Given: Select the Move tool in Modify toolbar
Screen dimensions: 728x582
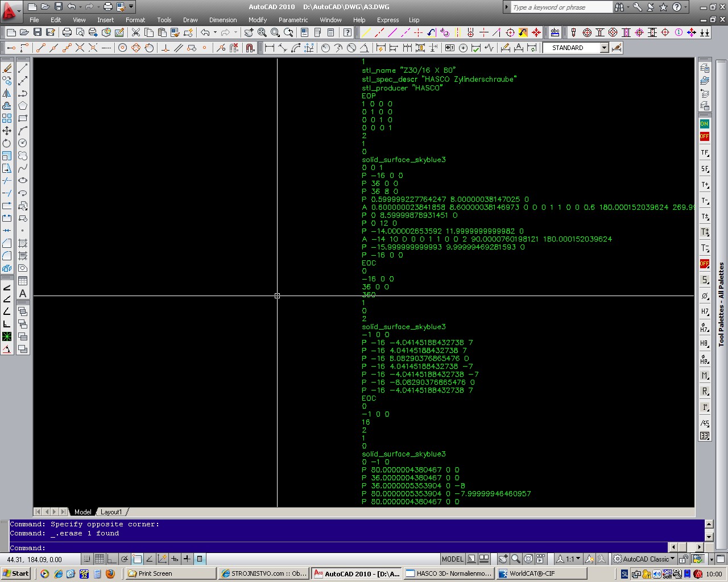Looking at the screenshot, I should [x=7, y=131].
